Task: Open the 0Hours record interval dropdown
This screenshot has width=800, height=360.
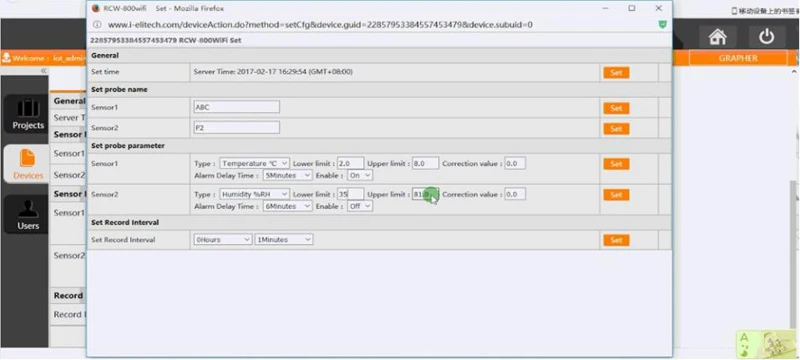Action: tap(222, 240)
